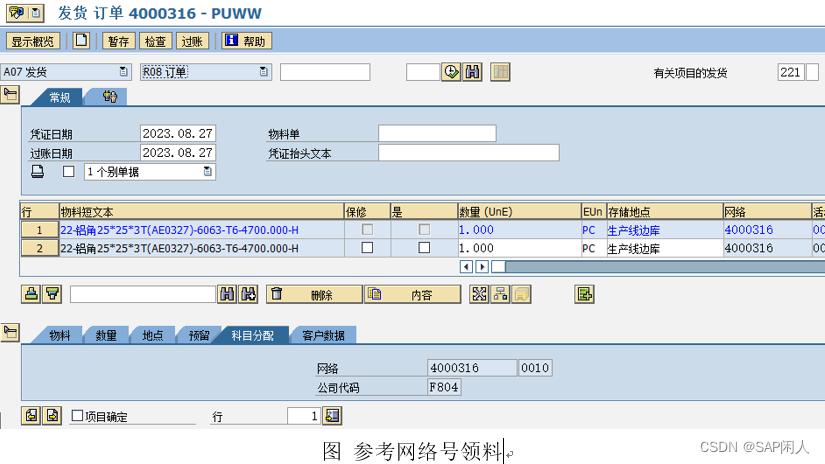The height and width of the screenshot is (464, 825).
Task: Go to previous item icon
Action: (x=31, y=416)
